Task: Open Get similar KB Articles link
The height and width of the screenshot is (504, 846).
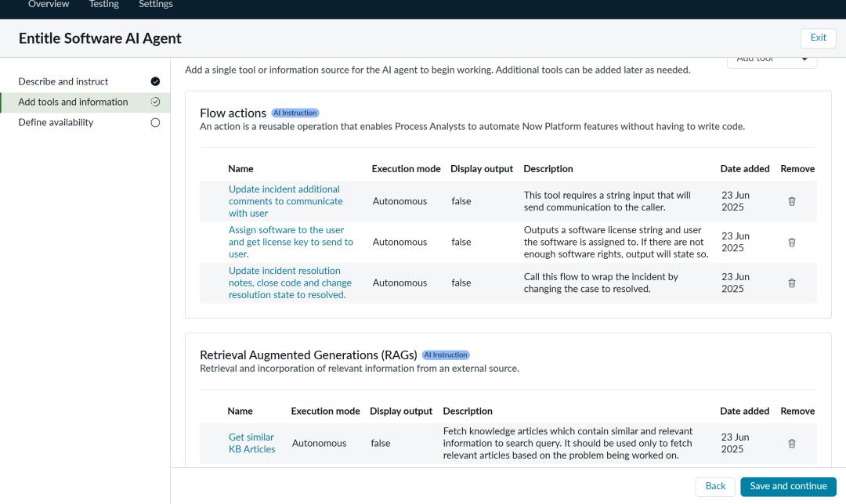Action: pos(251,443)
